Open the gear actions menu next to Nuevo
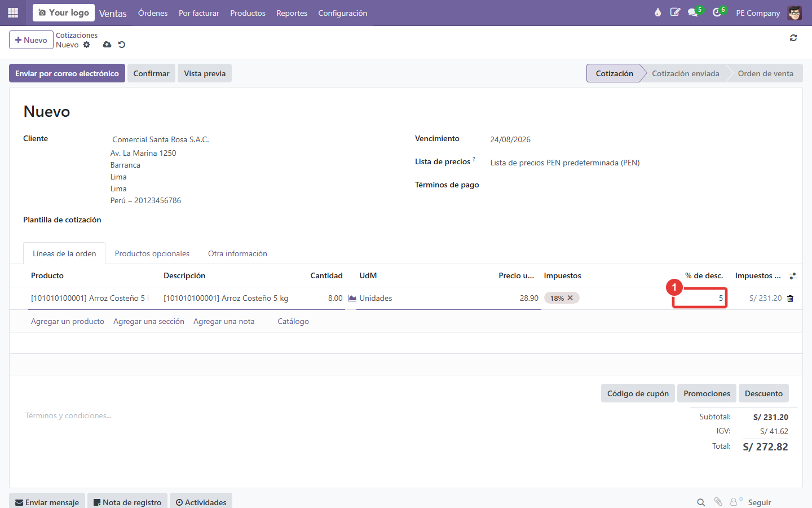Screen dimensions: 812x508 pos(86,45)
